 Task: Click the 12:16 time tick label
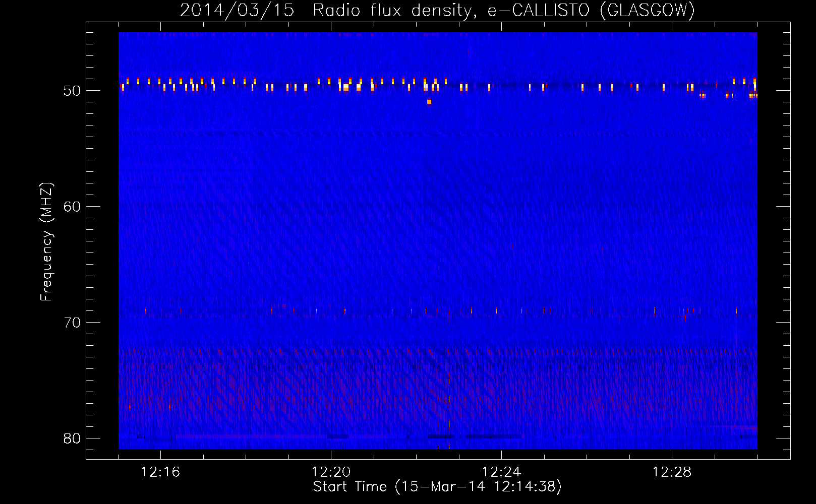coord(160,472)
